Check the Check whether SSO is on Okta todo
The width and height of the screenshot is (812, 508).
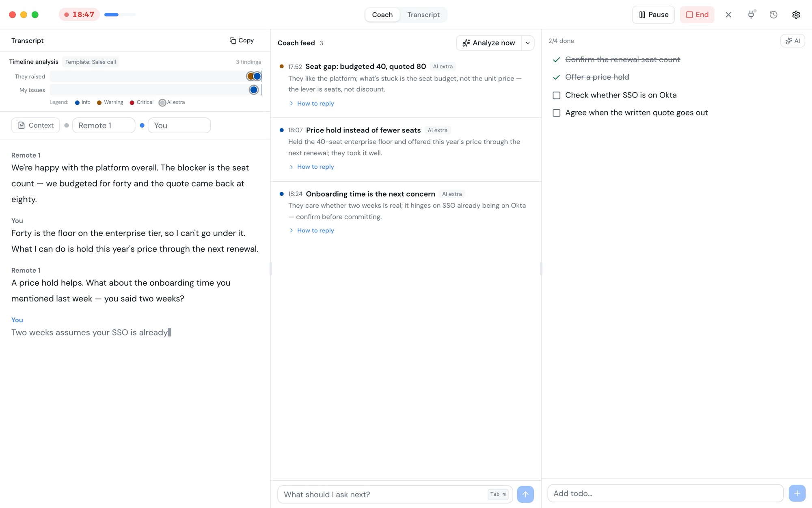point(556,95)
